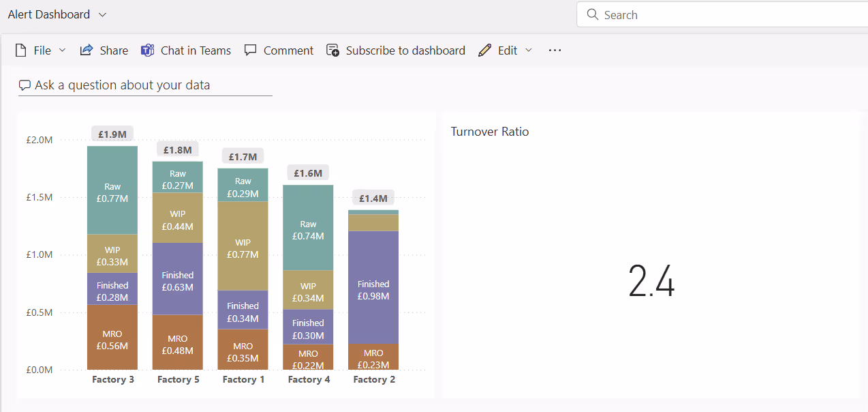This screenshot has height=412, width=868.
Task: Click the £2.0M y-axis label
Action: (x=40, y=140)
